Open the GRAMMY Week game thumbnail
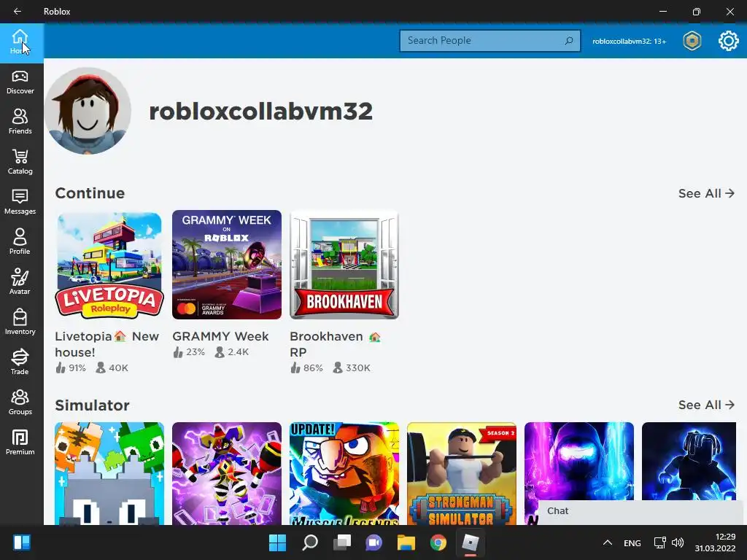Image resolution: width=747 pixels, height=560 pixels. click(227, 265)
